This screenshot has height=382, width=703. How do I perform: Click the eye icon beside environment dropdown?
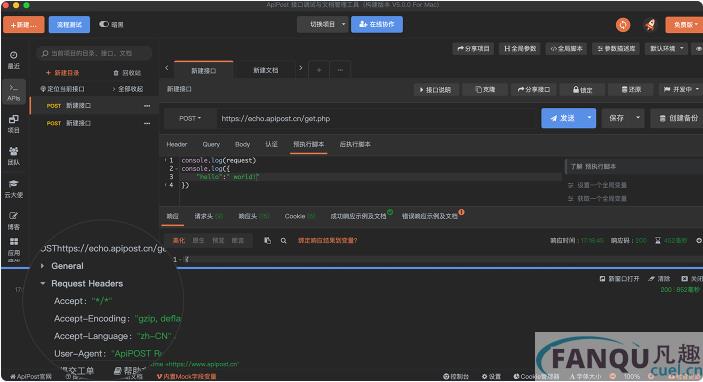[698, 48]
